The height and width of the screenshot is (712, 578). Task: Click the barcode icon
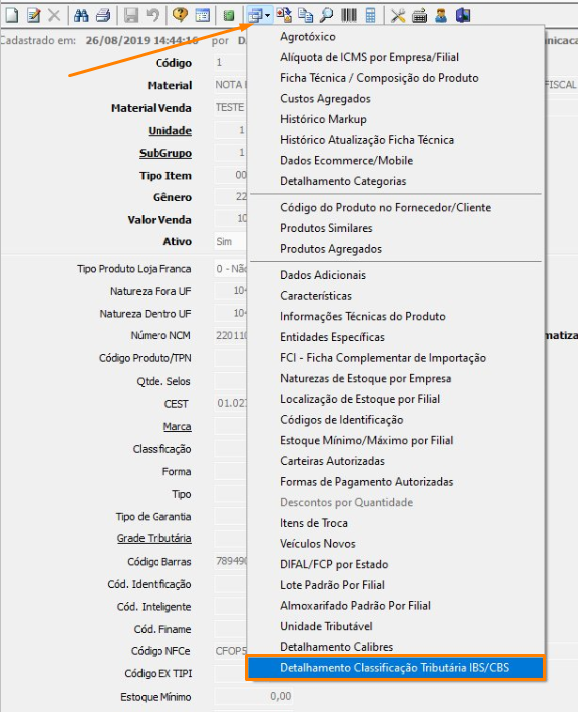(x=349, y=15)
